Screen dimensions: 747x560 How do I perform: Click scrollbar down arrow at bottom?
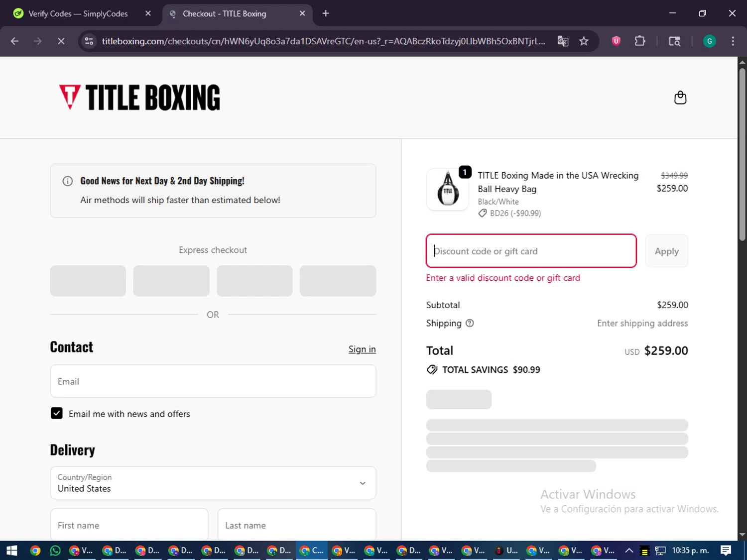(x=742, y=535)
